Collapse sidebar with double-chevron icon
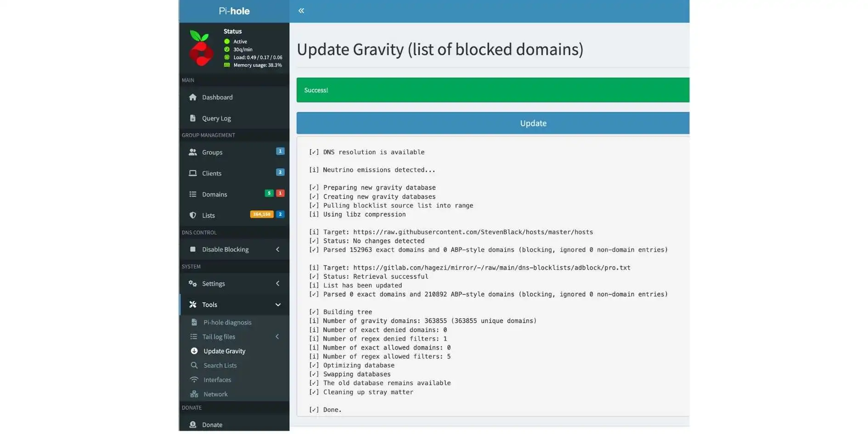Screen dimensions: 868x434 tap(301, 11)
